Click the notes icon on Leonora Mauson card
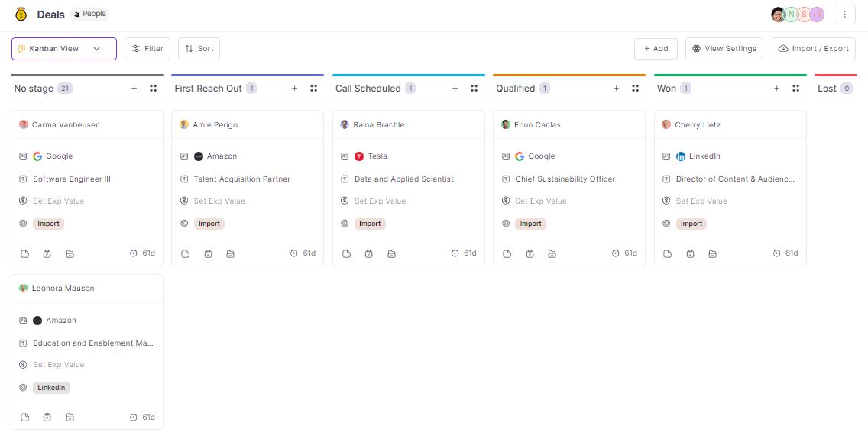Screen dimensions: 868x432 [24, 417]
